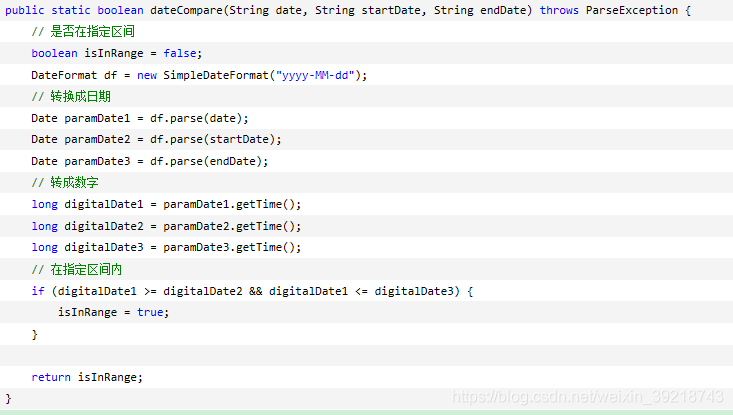Click the line with df.parse(endDate)
The width and height of the screenshot is (733, 415).
point(150,161)
